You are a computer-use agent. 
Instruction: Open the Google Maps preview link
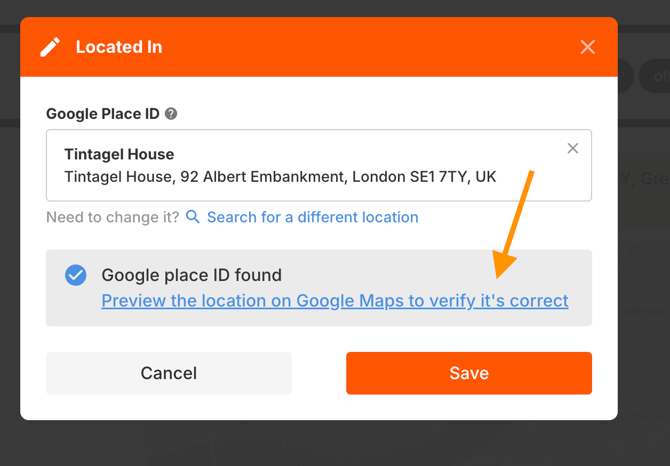pyautogui.click(x=335, y=301)
